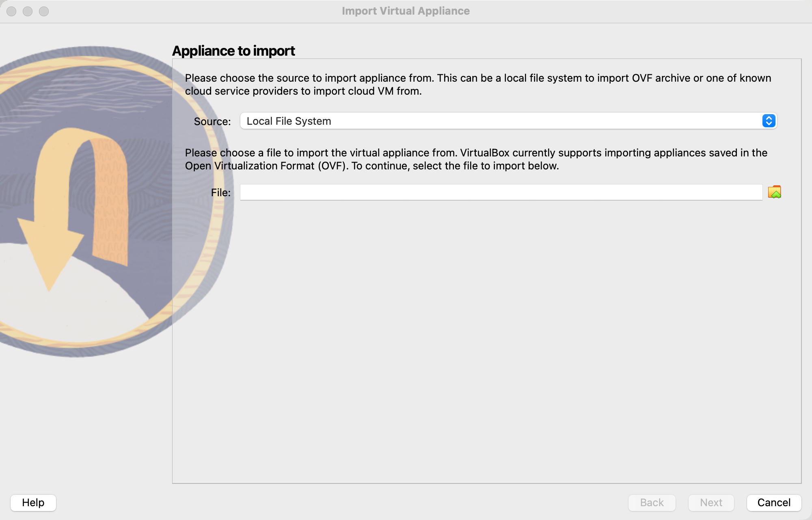The width and height of the screenshot is (812, 520).
Task: Click the window zoom button
Action: pos(44,11)
